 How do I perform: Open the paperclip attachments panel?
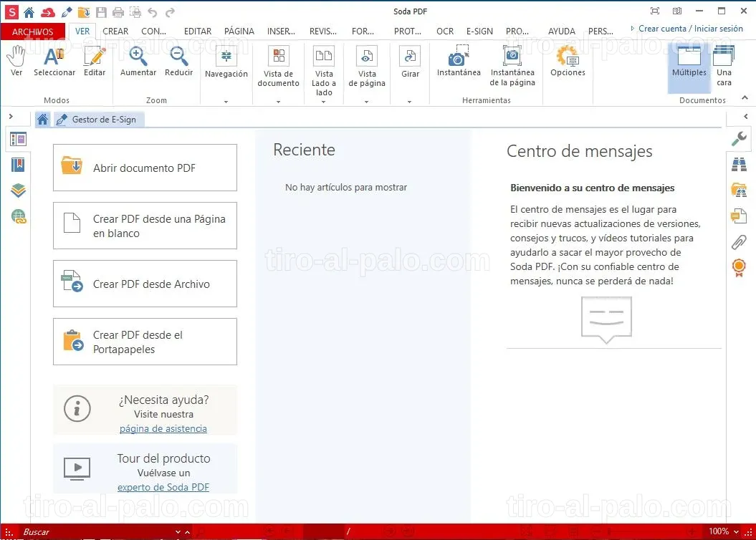pyautogui.click(x=739, y=242)
